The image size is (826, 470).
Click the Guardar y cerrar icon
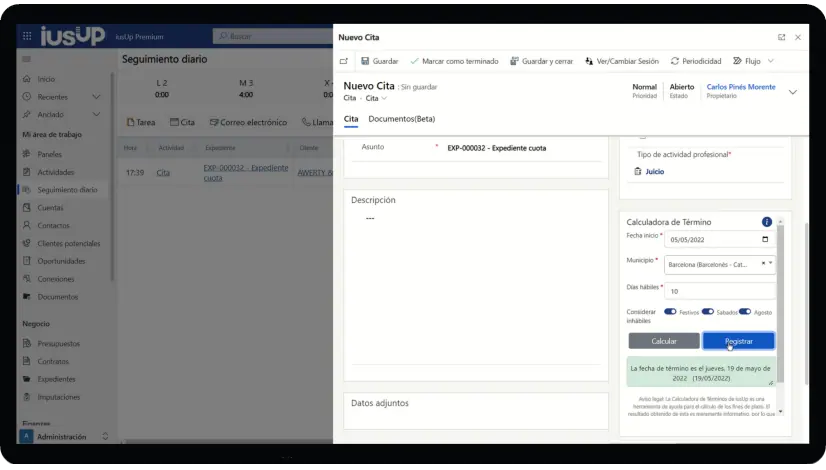[x=514, y=61]
